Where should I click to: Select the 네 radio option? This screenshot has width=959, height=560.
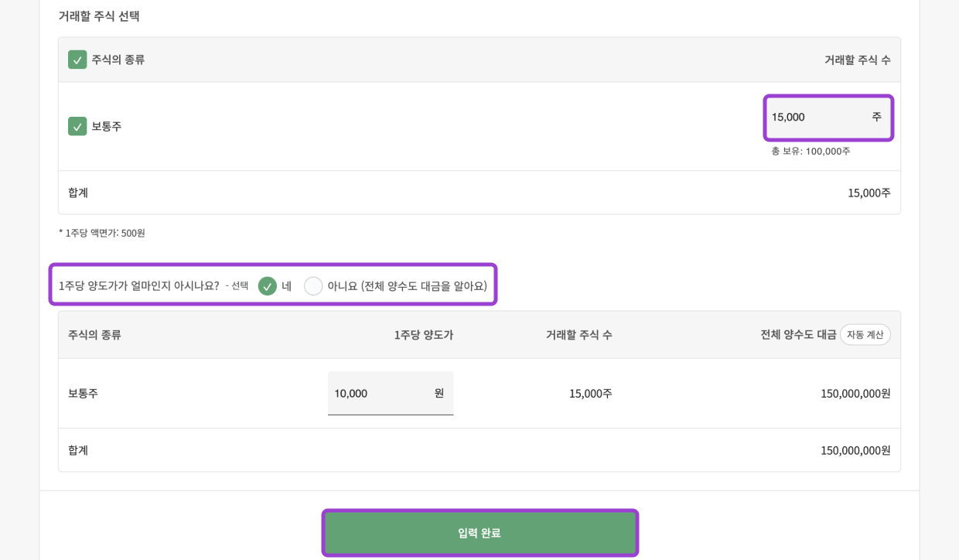click(x=268, y=286)
